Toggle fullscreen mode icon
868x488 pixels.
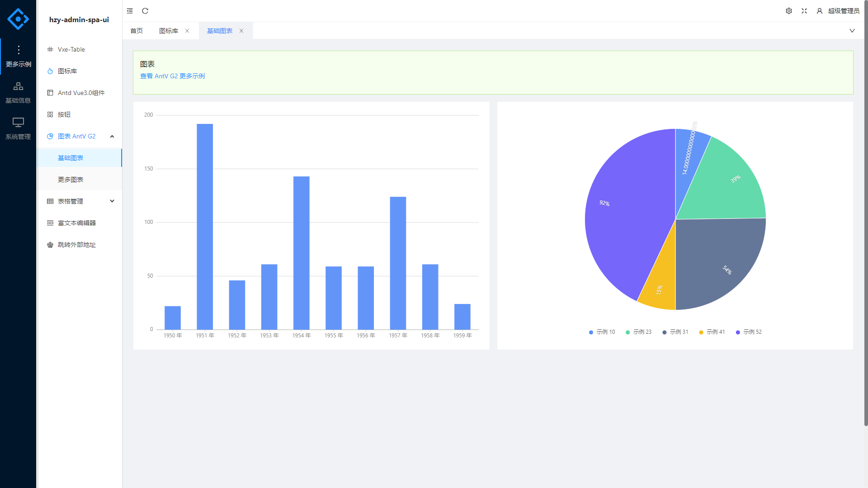(x=804, y=11)
